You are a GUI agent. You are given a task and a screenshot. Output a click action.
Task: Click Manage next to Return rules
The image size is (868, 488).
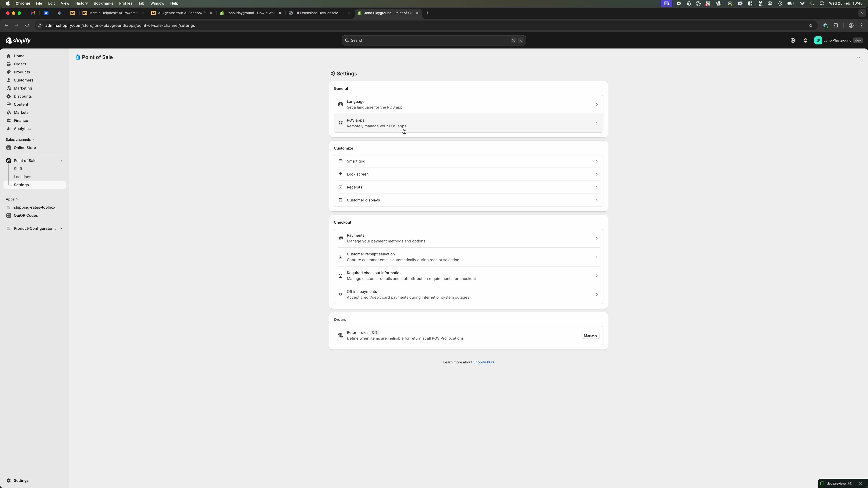point(590,335)
